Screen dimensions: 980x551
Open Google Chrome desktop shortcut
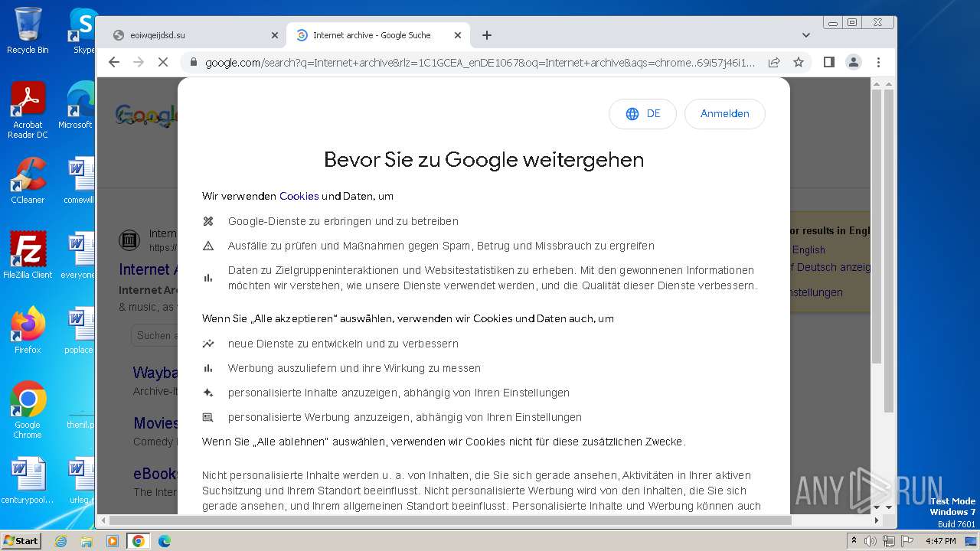[28, 409]
